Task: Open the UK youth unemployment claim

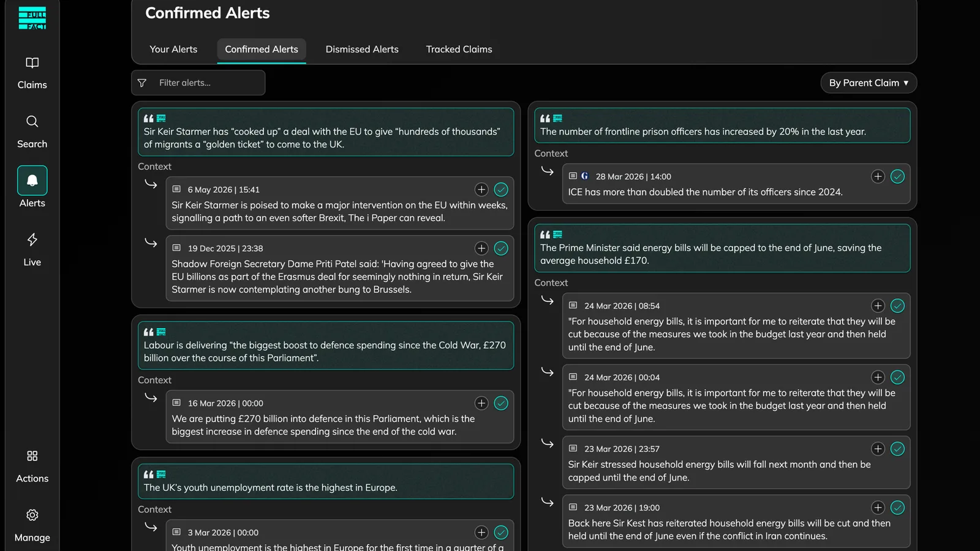Action: [326, 482]
